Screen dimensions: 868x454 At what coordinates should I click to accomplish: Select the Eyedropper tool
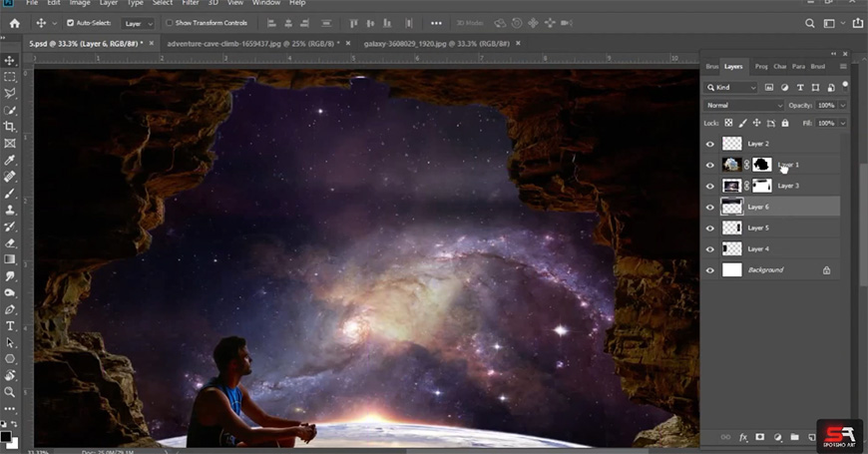(x=9, y=160)
